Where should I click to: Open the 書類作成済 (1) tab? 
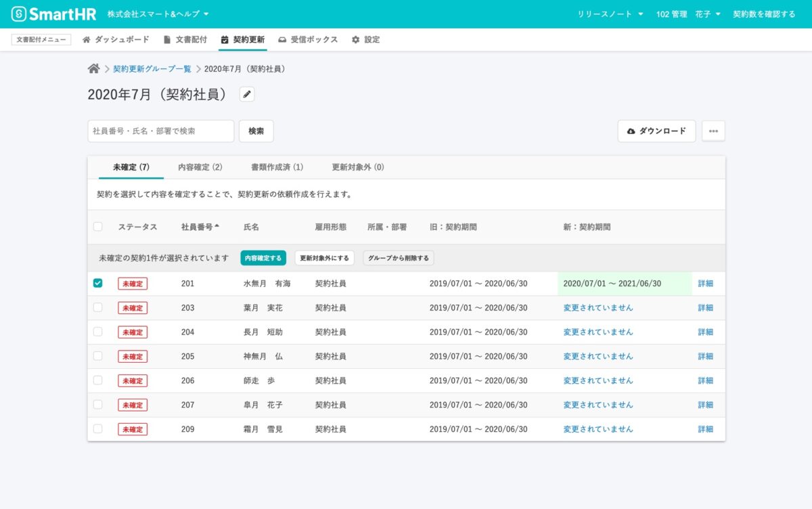tap(277, 167)
